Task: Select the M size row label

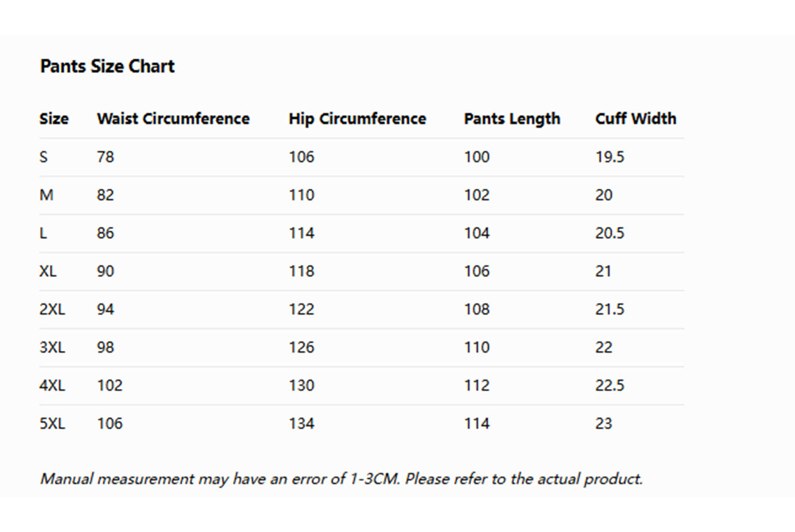Action: (x=46, y=195)
